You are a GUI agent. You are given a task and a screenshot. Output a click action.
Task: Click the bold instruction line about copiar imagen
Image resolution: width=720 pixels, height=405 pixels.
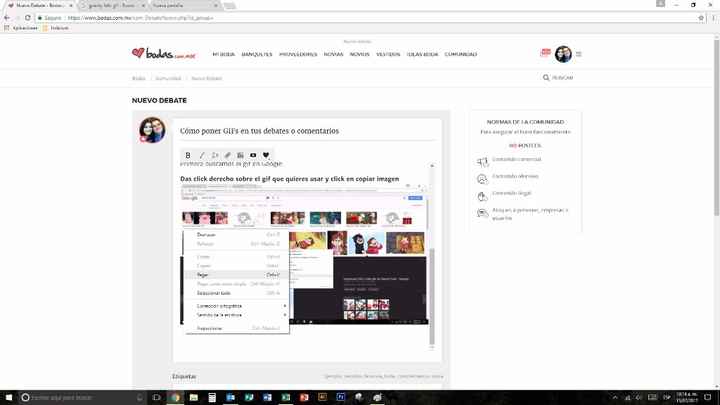(x=290, y=179)
